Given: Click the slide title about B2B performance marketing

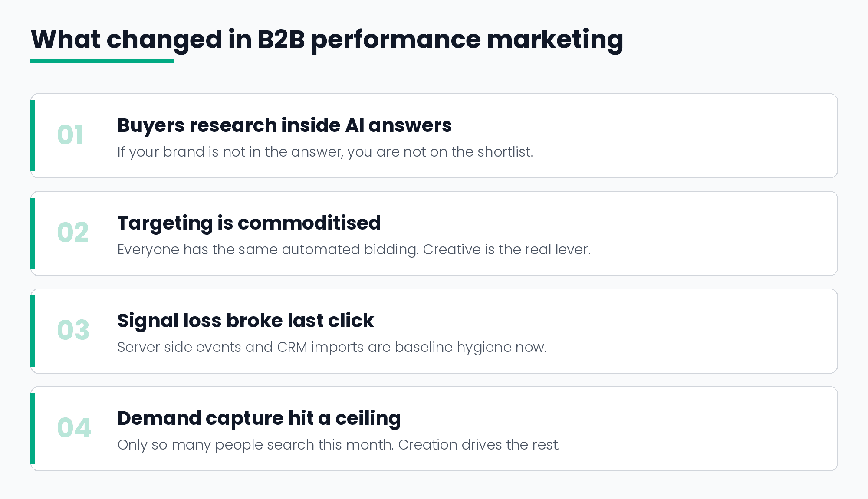Looking at the screenshot, I should (327, 40).
